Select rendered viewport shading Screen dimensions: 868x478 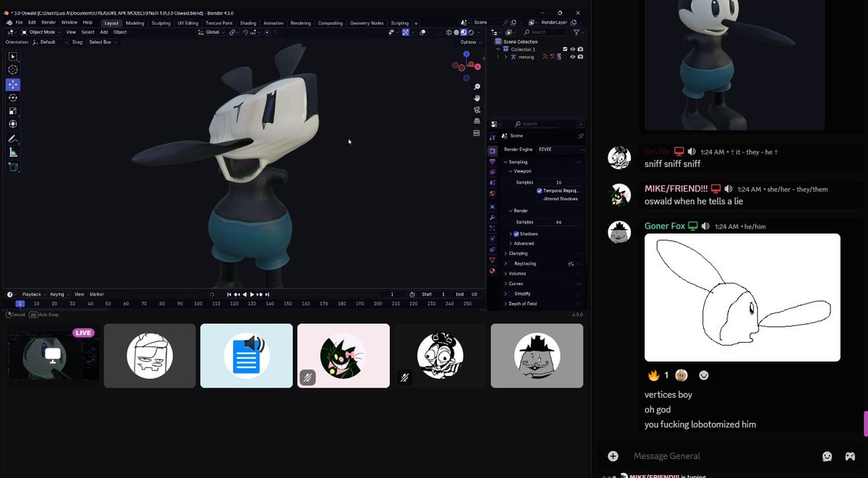pos(472,32)
